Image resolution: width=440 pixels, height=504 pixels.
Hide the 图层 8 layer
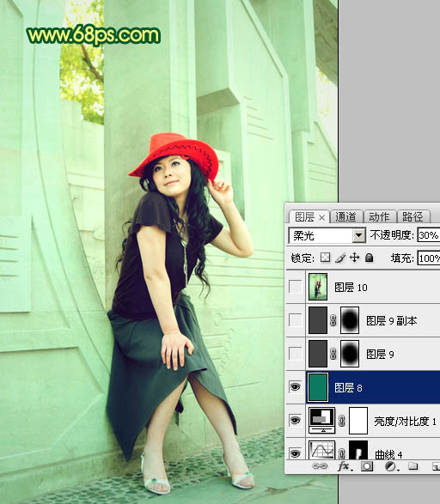tap(296, 386)
